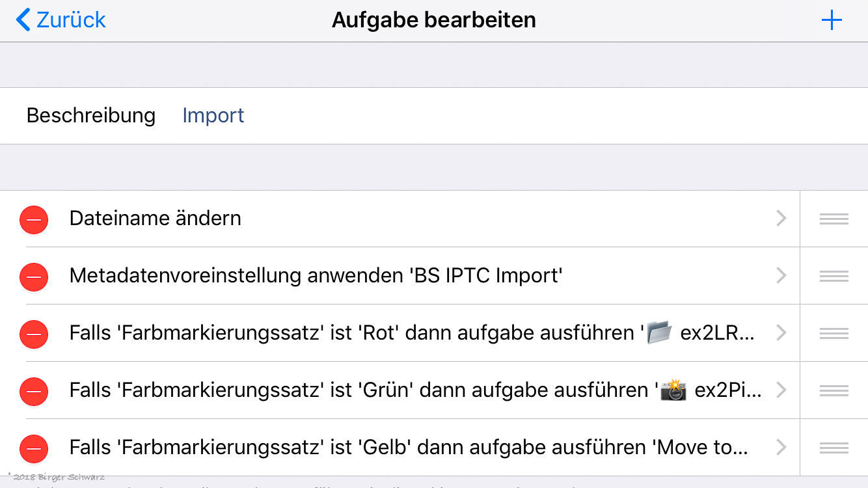This screenshot has width=868, height=488.
Task: Tap the red minus beside the 'Gelb' condition
Action: (x=34, y=448)
